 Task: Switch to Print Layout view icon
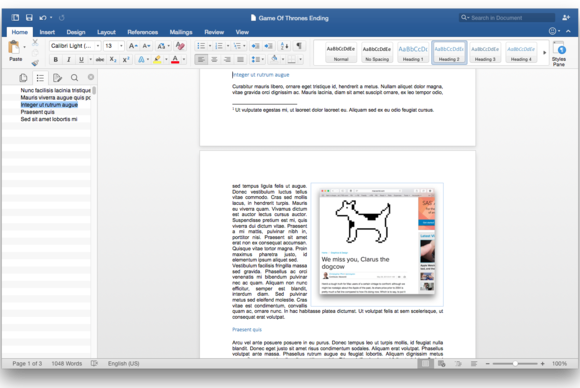[x=425, y=364]
